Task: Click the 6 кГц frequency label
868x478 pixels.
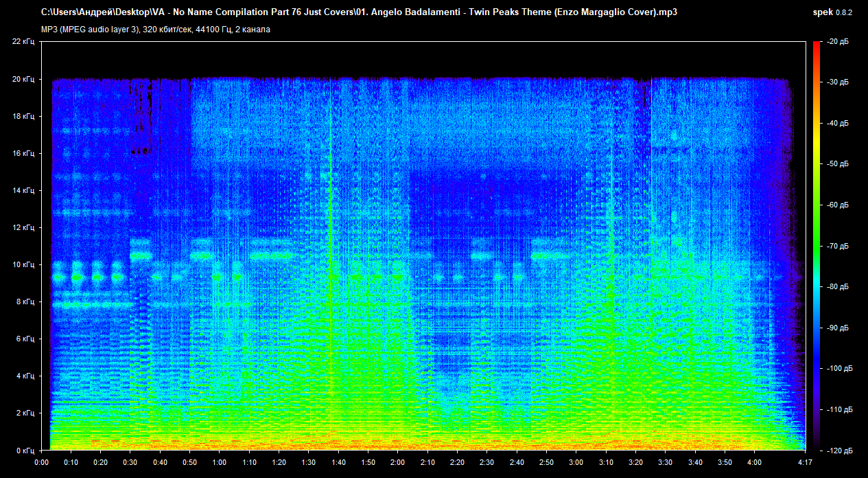Action: coord(25,339)
